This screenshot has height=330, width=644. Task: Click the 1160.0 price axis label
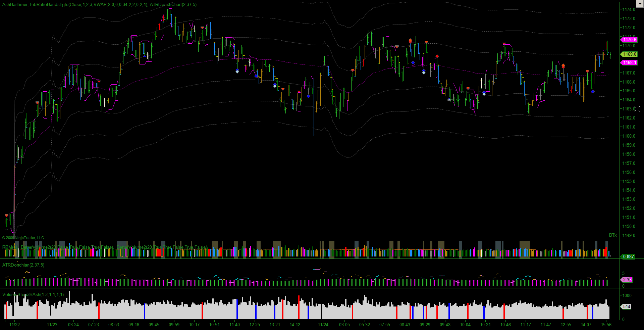click(x=629, y=136)
